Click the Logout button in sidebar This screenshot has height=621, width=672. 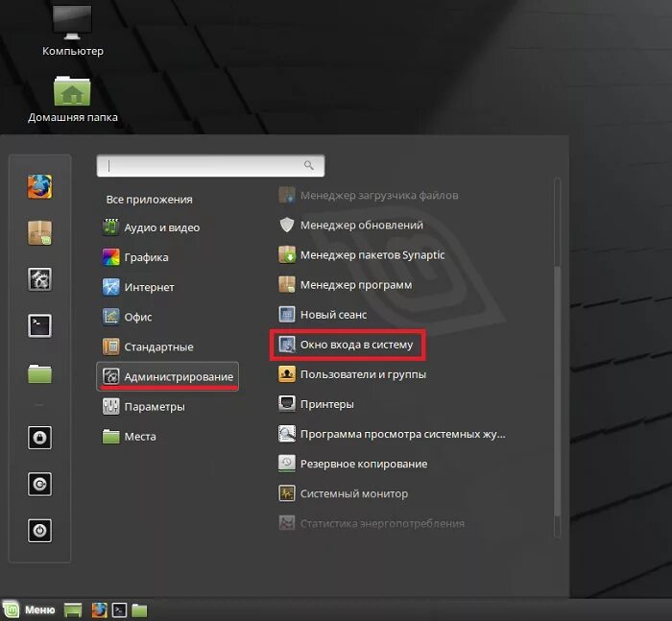(40, 485)
